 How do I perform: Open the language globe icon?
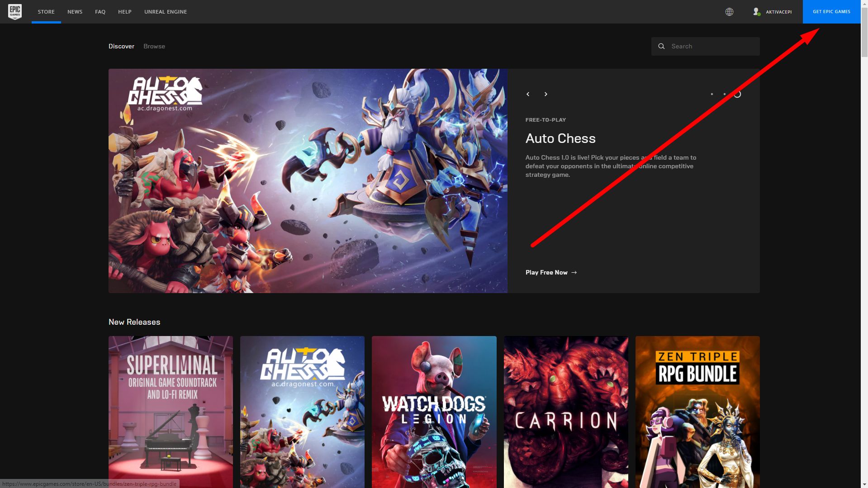[729, 12]
